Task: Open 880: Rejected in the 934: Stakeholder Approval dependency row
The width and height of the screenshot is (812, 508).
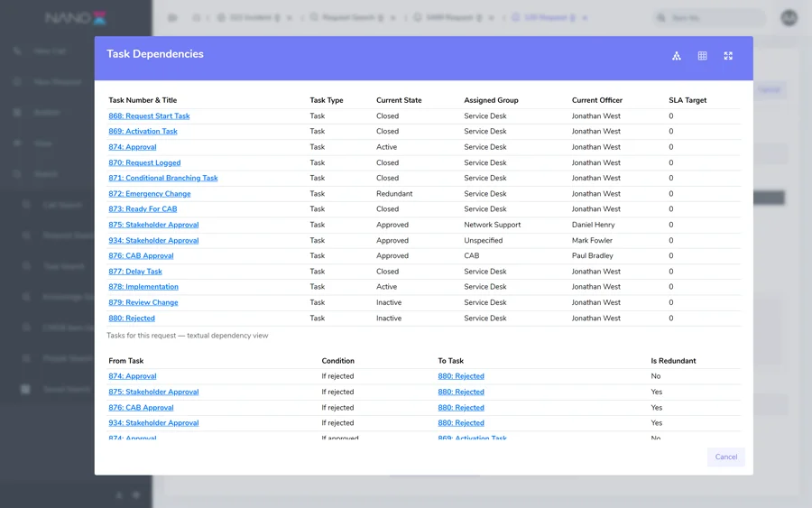Action: [x=461, y=423]
